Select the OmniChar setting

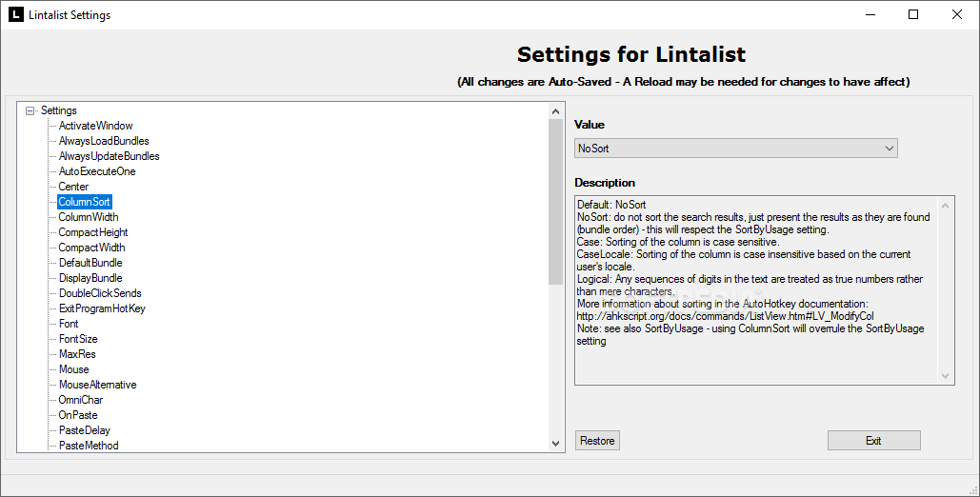tap(81, 400)
